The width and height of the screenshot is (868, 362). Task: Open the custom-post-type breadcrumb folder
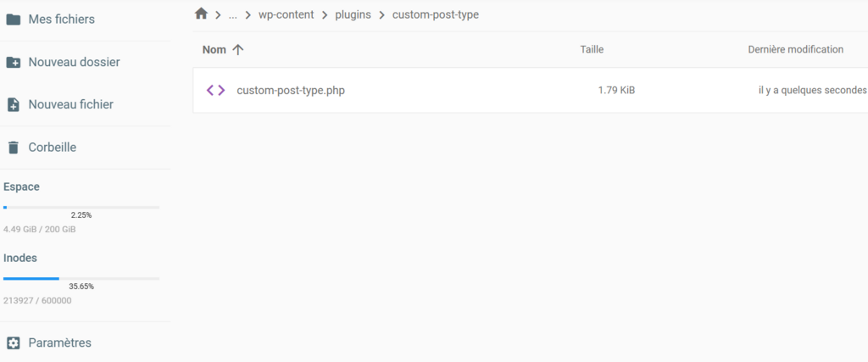[435, 14]
